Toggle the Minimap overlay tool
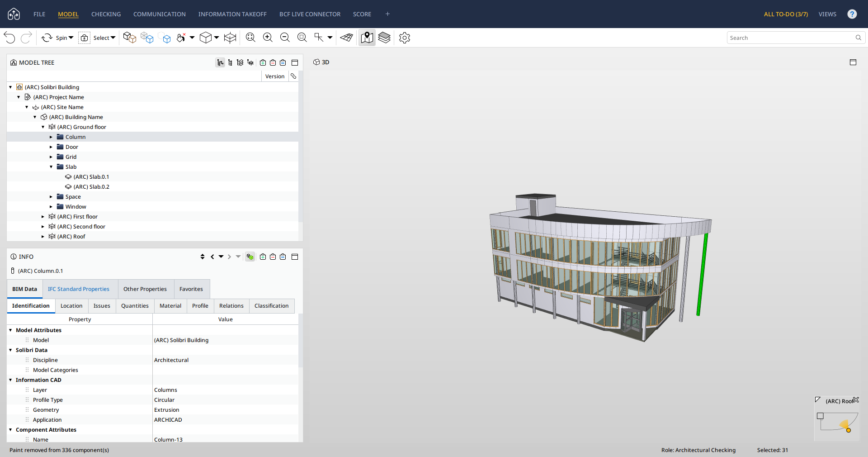Viewport: 868px width, 457px height. pos(367,38)
